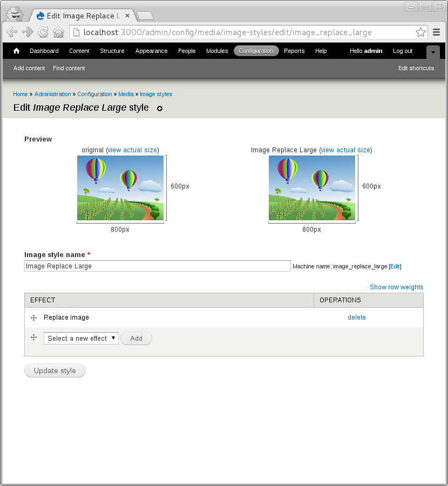The width and height of the screenshot is (448, 486).
Task: Reload the page using the refresh icon
Action: (43, 32)
